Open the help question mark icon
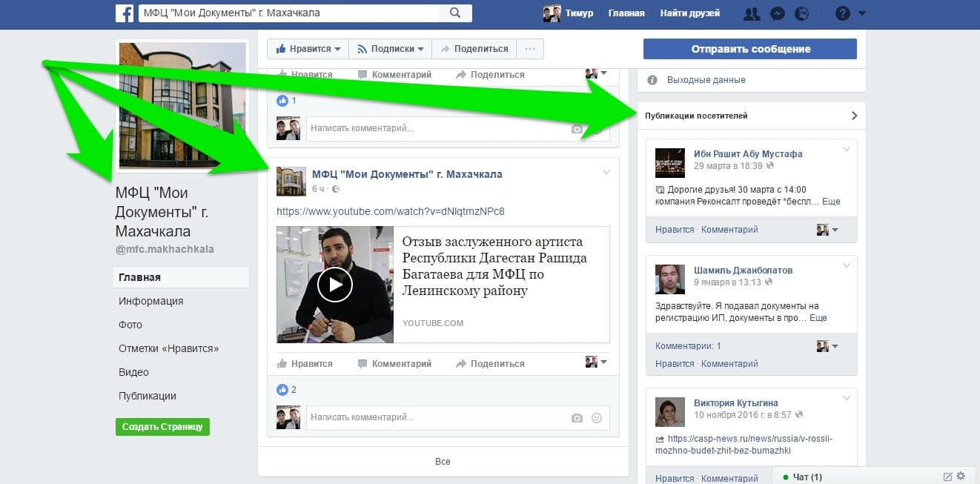Viewport: 980px width, 484px height. pos(842,13)
